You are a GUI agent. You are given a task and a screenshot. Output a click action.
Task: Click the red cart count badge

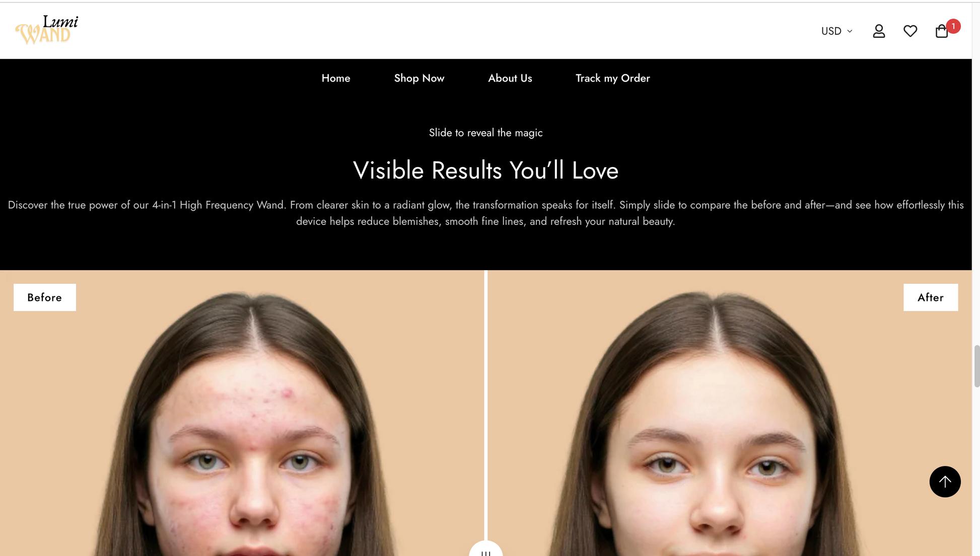(953, 26)
